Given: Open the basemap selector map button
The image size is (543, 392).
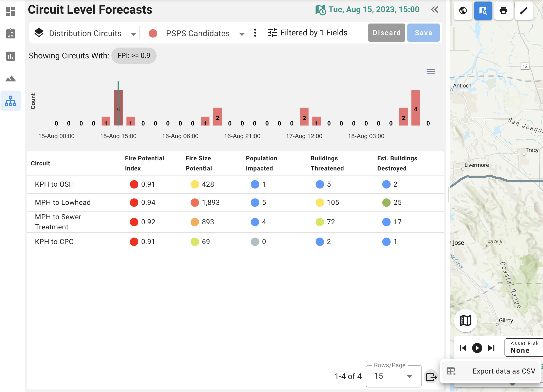Looking at the screenshot, I should click(465, 321).
